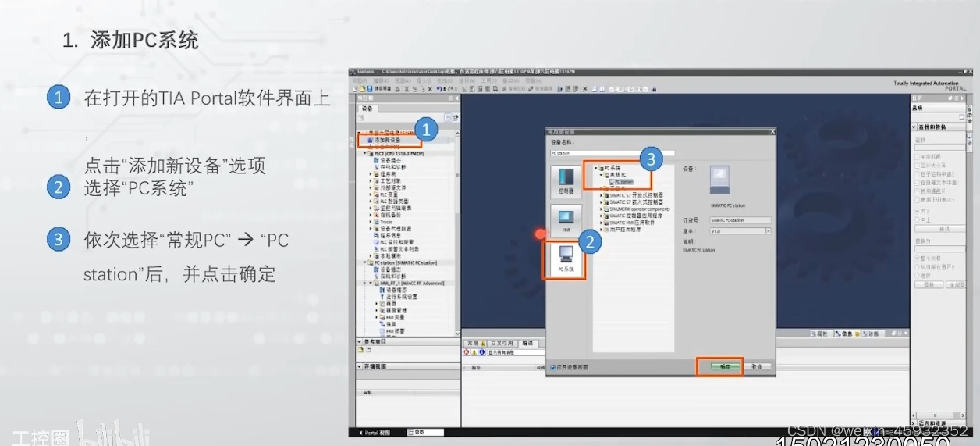The height and width of the screenshot is (446, 980).
Task: Click the undo toolbar icon
Action: point(438,89)
